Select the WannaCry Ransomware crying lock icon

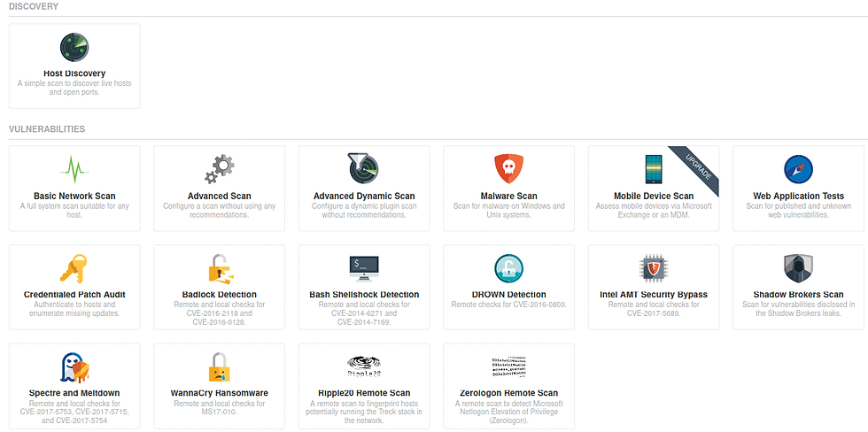pos(220,367)
